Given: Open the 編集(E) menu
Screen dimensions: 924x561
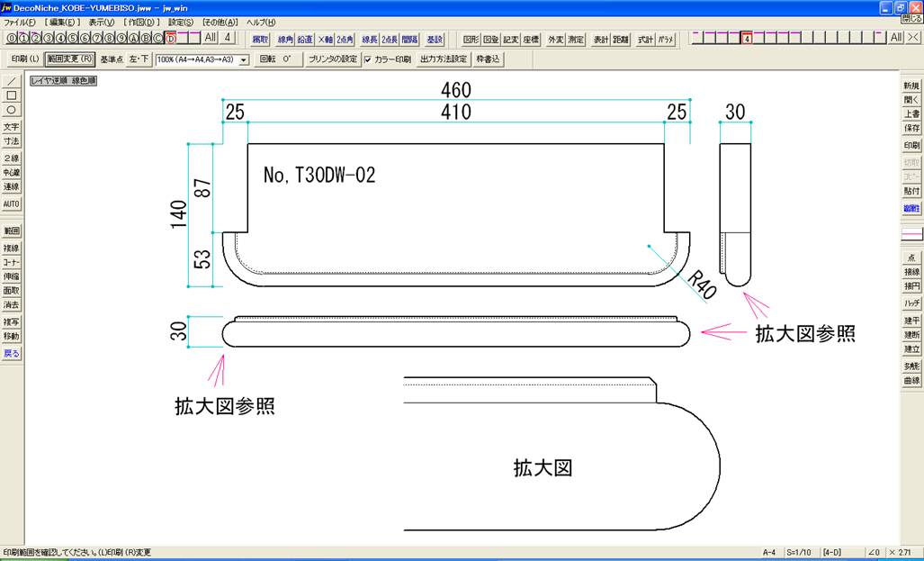Looking at the screenshot, I should pyautogui.click(x=62, y=23).
